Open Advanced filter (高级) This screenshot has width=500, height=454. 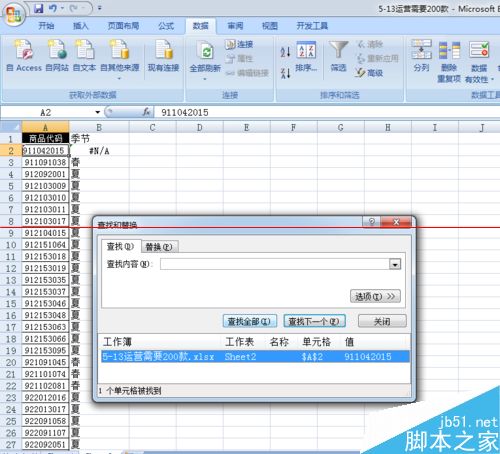369,73
